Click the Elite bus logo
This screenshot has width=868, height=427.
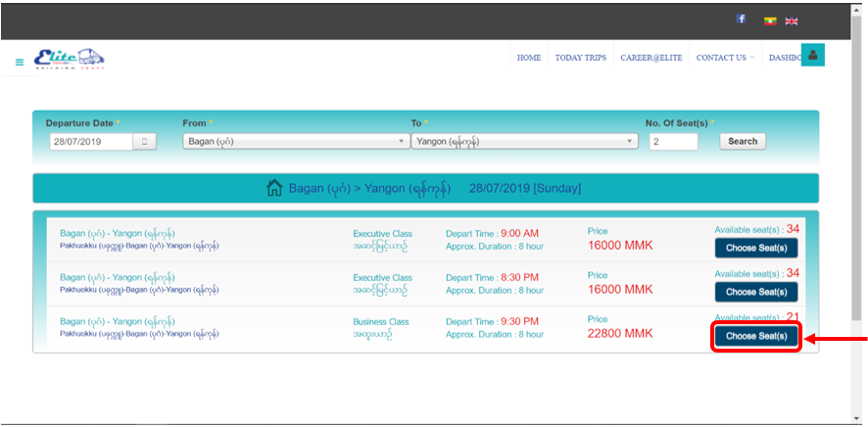pyautogui.click(x=69, y=59)
